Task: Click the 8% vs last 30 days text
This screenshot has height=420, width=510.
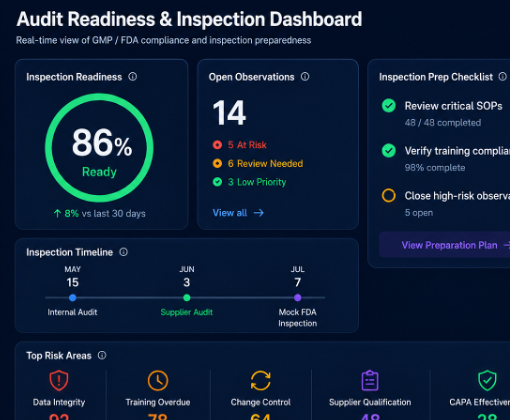Action: [x=105, y=213]
